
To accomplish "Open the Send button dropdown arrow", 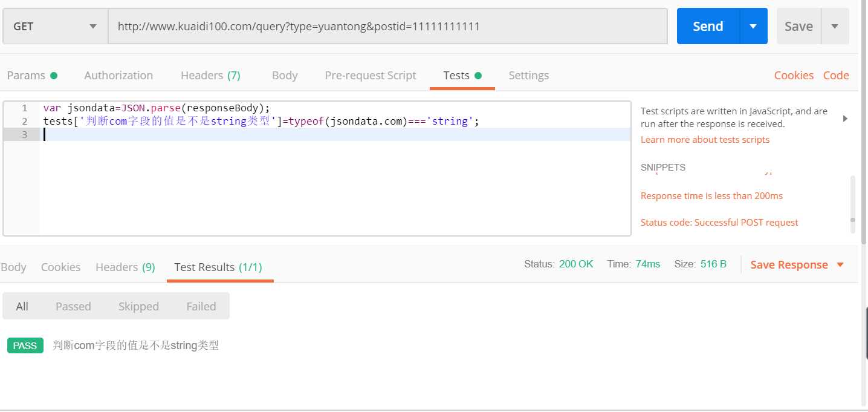I will point(753,26).
